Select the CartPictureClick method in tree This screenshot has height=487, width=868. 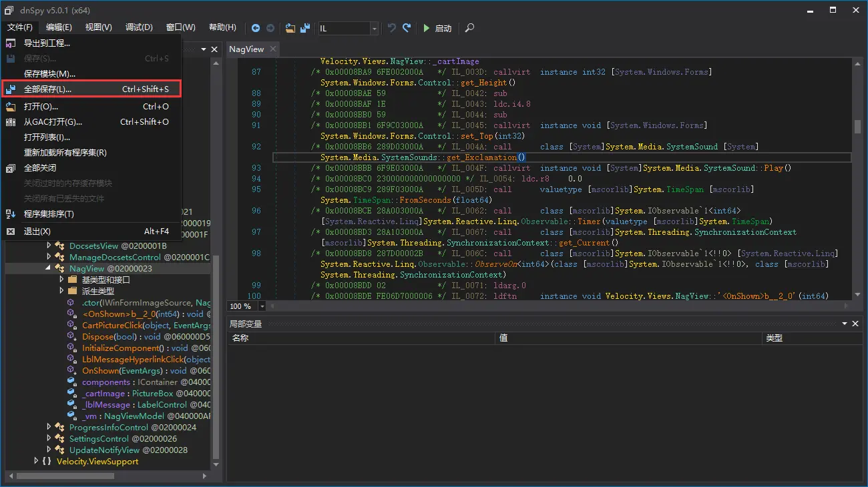[112, 326]
